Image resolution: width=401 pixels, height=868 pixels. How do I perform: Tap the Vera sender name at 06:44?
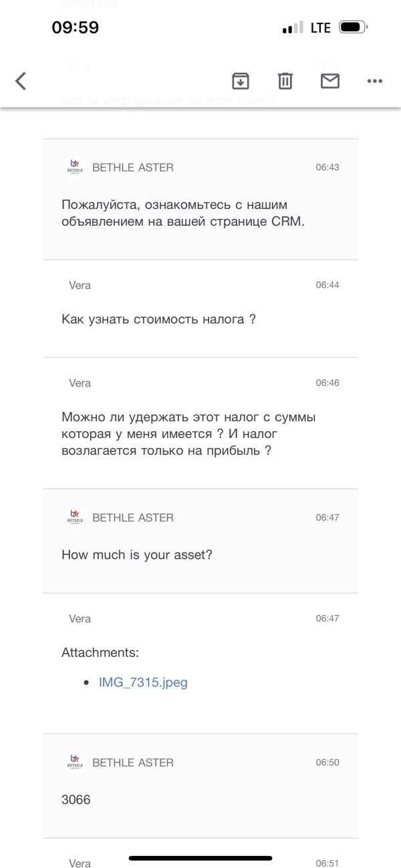pyautogui.click(x=80, y=285)
